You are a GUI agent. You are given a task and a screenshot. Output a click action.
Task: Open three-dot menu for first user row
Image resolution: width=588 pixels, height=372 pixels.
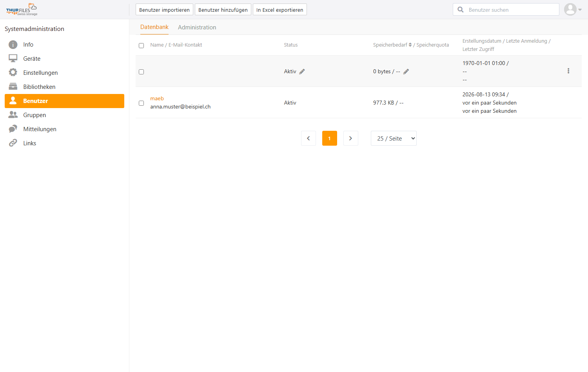click(x=568, y=71)
